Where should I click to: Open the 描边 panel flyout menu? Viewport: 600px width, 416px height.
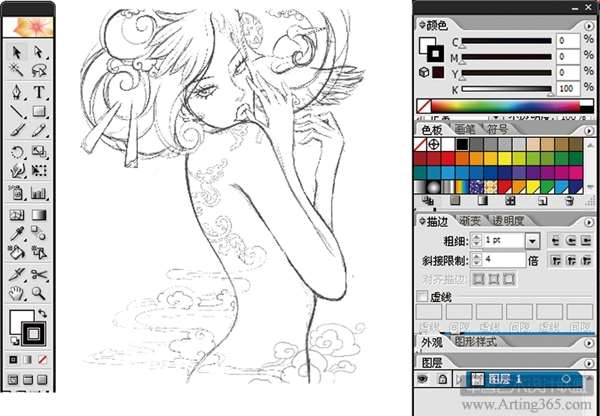pos(589,222)
